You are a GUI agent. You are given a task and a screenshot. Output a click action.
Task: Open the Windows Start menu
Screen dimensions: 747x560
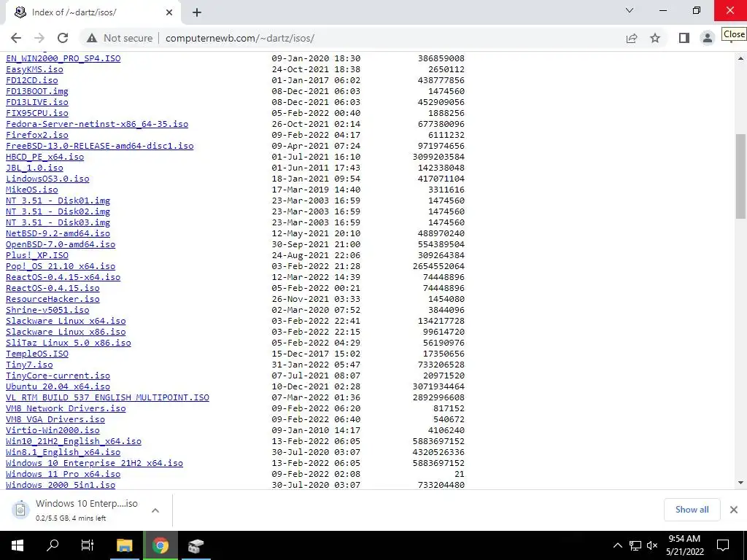click(x=18, y=545)
